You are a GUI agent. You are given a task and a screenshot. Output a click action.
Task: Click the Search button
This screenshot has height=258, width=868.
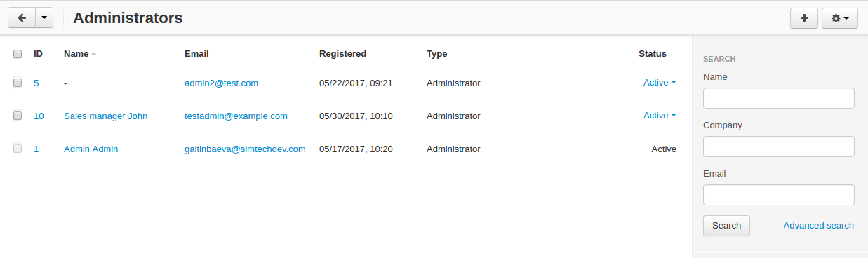click(x=726, y=226)
